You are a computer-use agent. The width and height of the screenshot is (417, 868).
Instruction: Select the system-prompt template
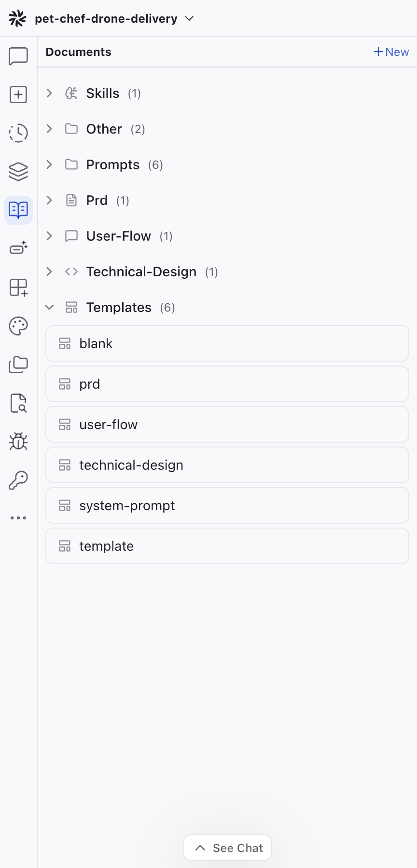pos(227,505)
